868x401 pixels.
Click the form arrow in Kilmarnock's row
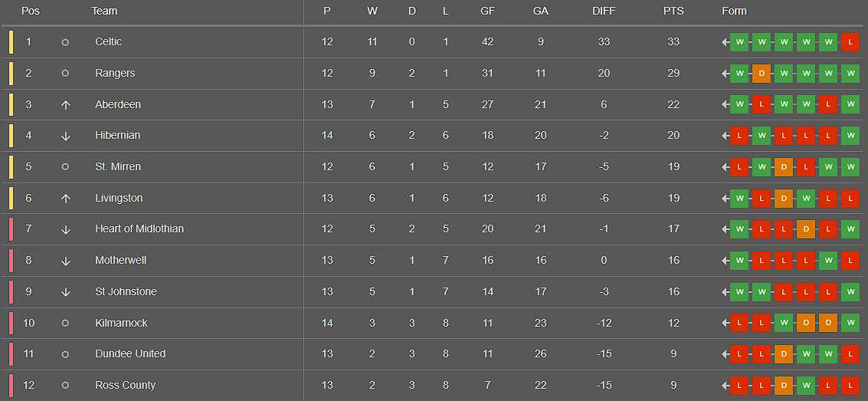[x=726, y=323]
